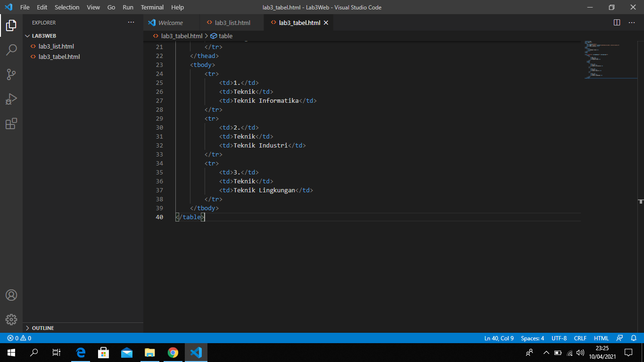Change indentation via Spaces: 4
The image size is (644, 362).
pyautogui.click(x=532, y=338)
